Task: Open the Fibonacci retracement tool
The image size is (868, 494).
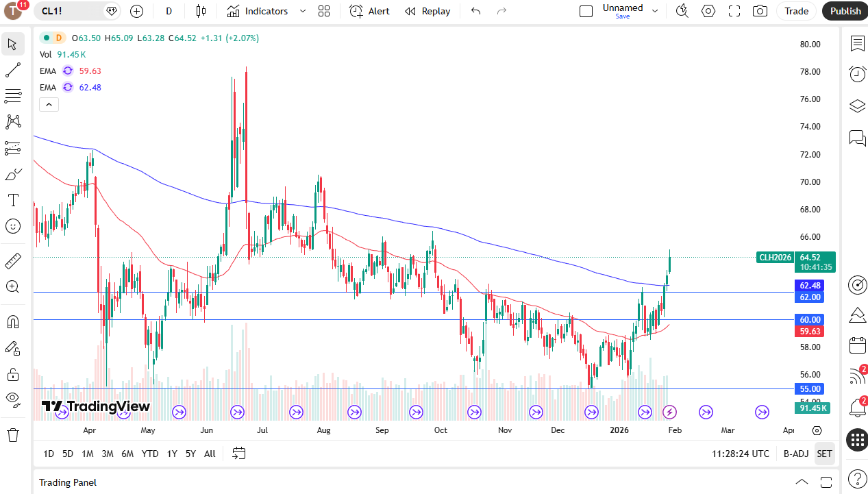Action: point(12,95)
